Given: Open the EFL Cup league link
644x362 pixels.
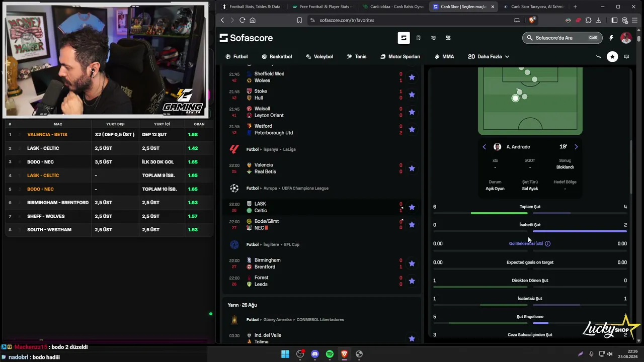Looking at the screenshot, I should [x=292, y=245].
